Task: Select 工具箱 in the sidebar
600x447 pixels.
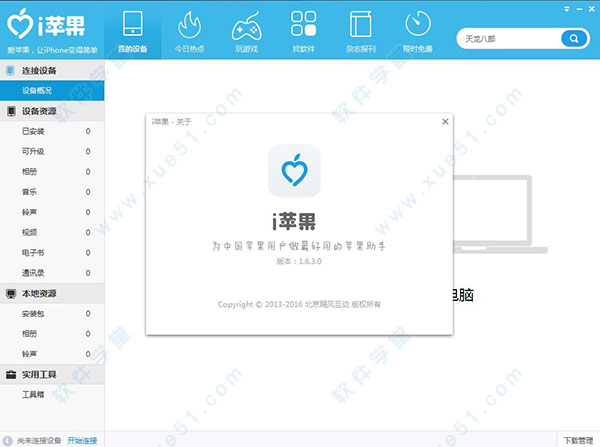Action: (52, 395)
